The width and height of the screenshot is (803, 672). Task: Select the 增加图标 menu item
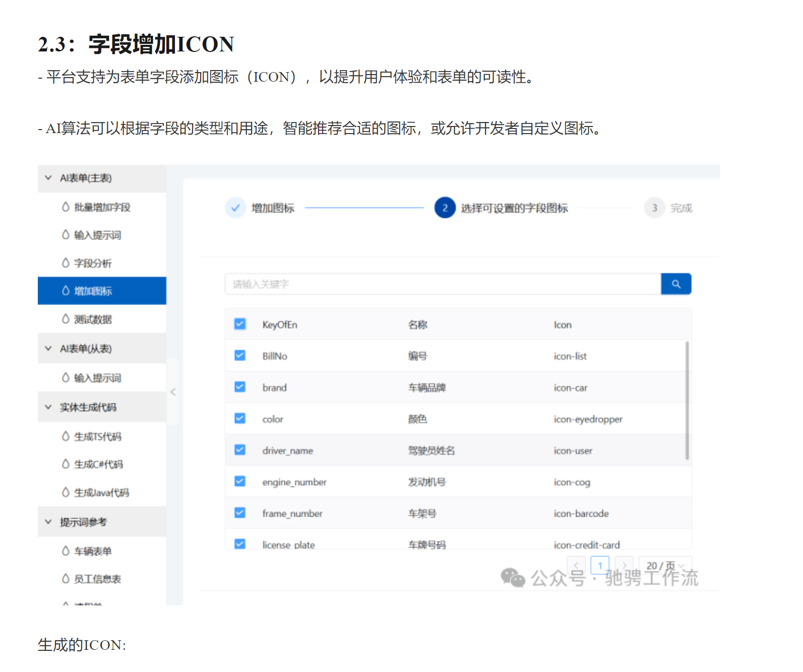click(x=93, y=291)
